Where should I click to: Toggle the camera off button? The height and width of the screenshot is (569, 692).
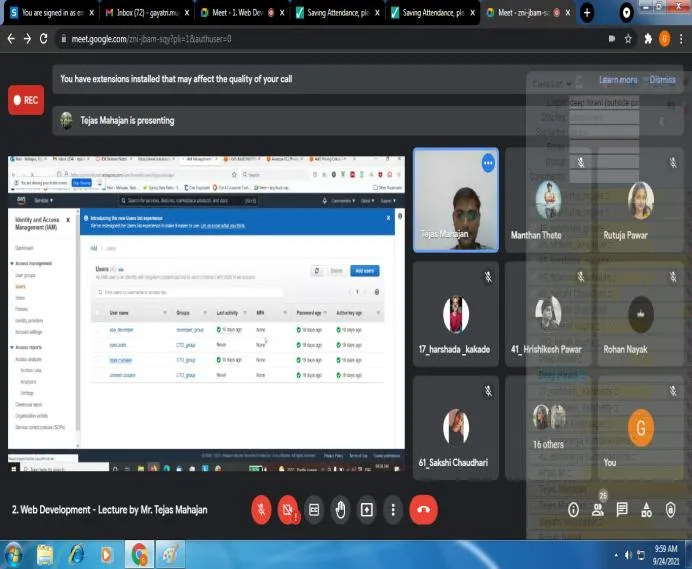pos(288,509)
